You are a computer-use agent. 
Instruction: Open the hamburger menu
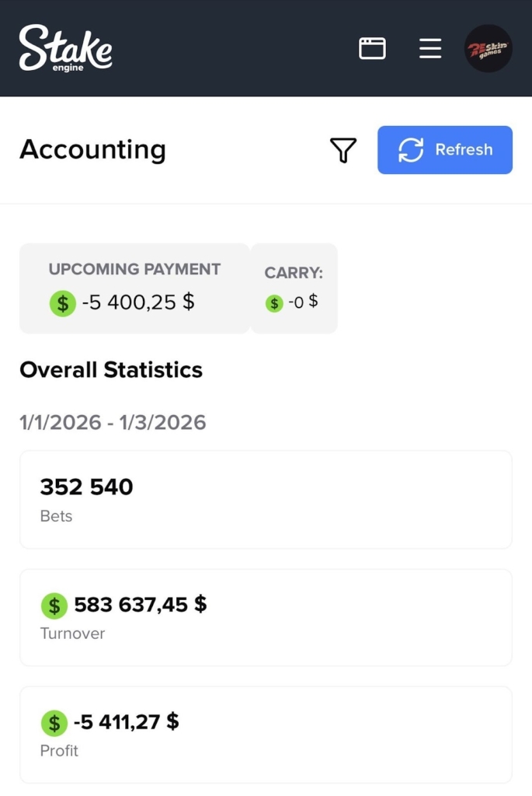[430, 48]
